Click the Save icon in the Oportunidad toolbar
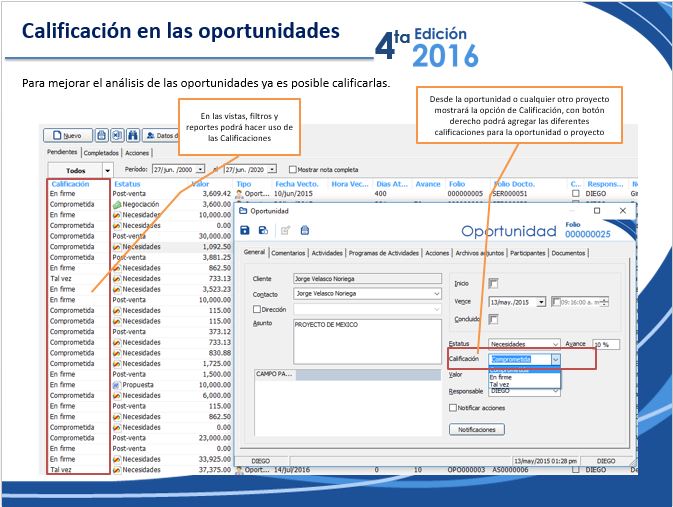 pyautogui.click(x=245, y=231)
